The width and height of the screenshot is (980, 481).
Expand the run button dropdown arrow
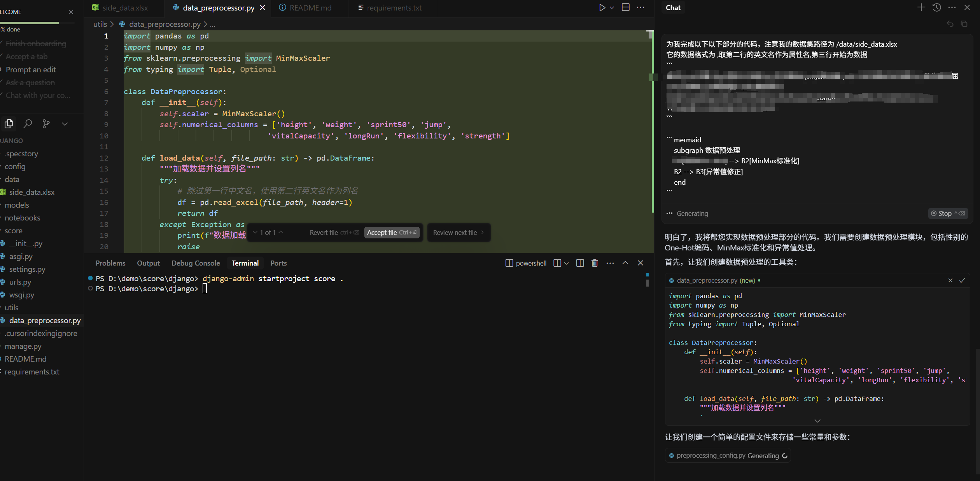(612, 8)
